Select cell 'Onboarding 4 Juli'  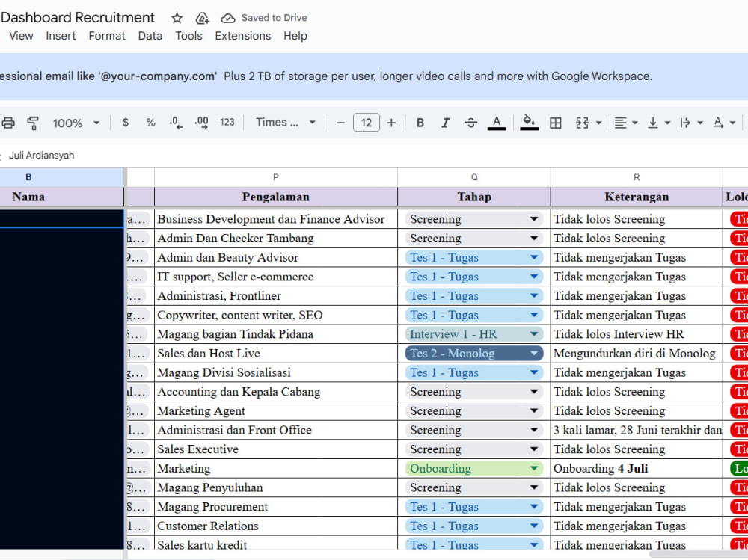point(637,469)
